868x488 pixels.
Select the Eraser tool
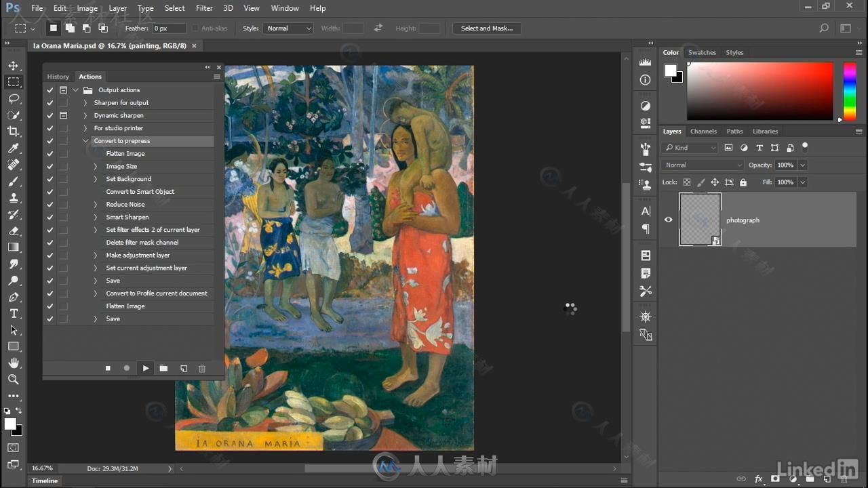tap(13, 231)
